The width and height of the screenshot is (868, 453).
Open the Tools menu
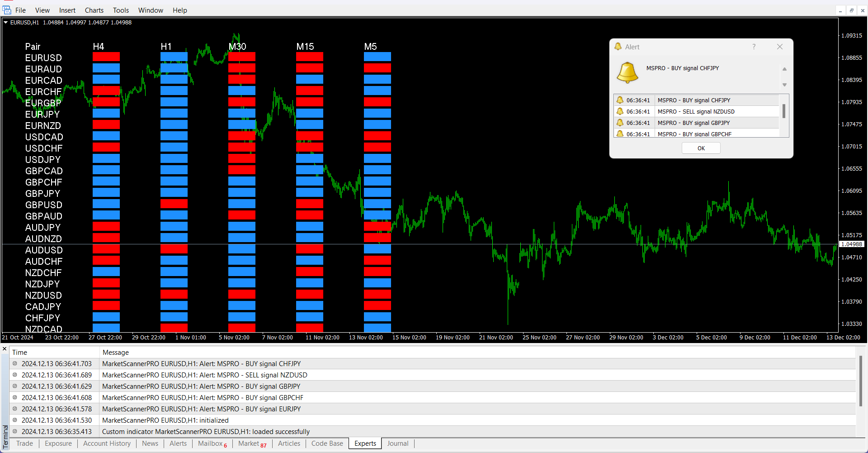click(x=121, y=10)
